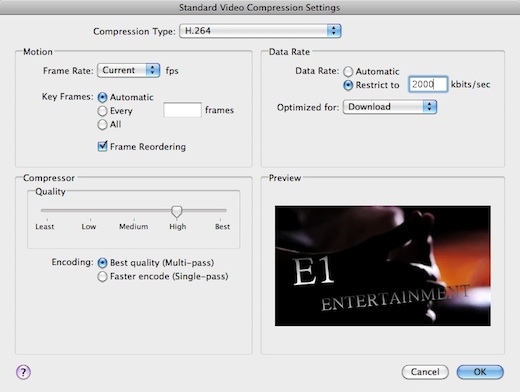
Task: Confirm settings with the OK button
Action: (480, 372)
